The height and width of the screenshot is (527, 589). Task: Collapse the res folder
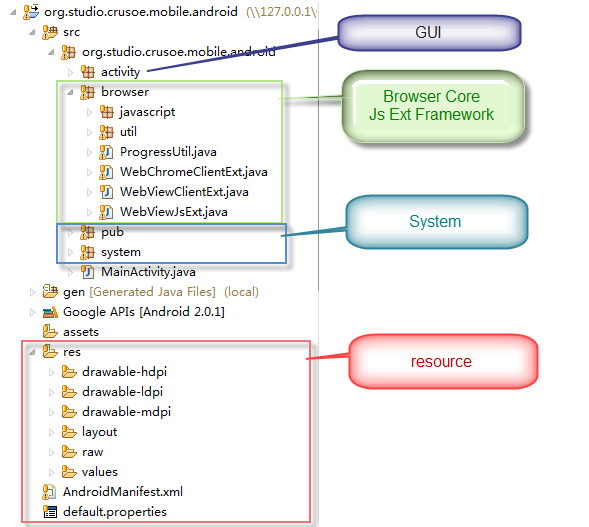32,352
